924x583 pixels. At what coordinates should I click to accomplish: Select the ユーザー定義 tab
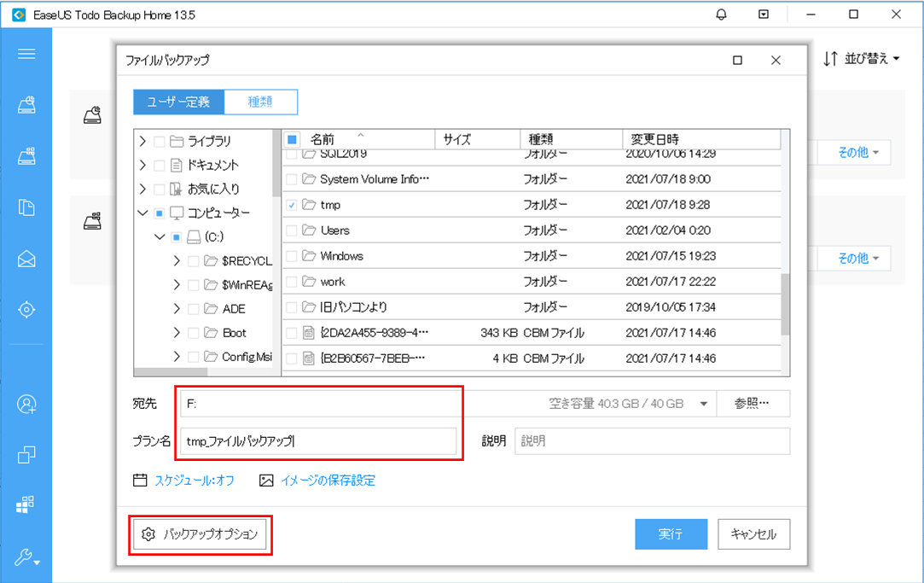(178, 102)
